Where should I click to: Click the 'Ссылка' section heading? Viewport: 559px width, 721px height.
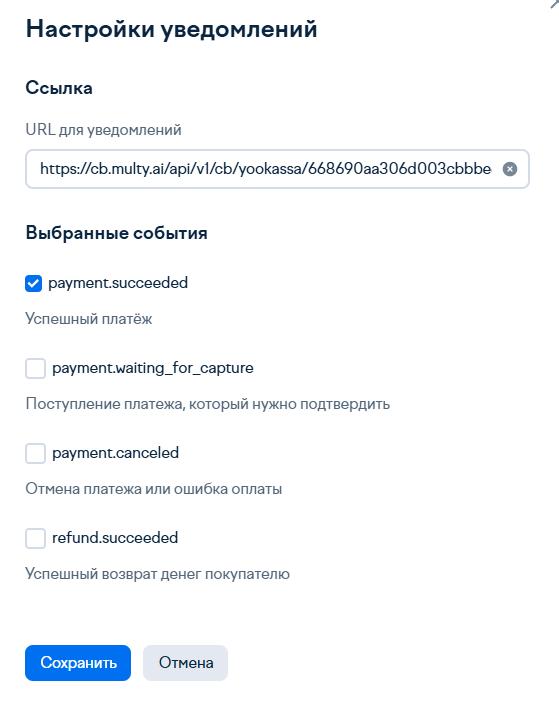click(x=59, y=88)
